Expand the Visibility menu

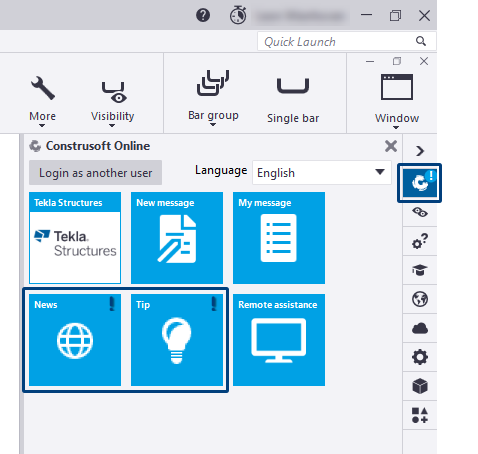112,104
